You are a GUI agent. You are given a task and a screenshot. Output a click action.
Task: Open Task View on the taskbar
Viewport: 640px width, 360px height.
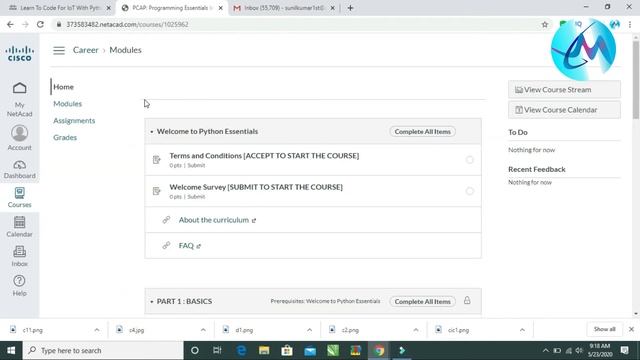click(217, 350)
